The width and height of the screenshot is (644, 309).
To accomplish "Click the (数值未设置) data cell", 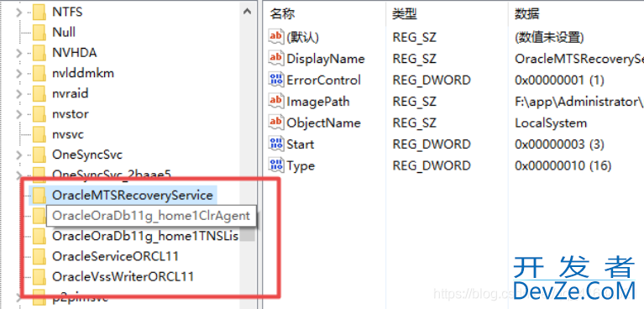I will [x=549, y=38].
